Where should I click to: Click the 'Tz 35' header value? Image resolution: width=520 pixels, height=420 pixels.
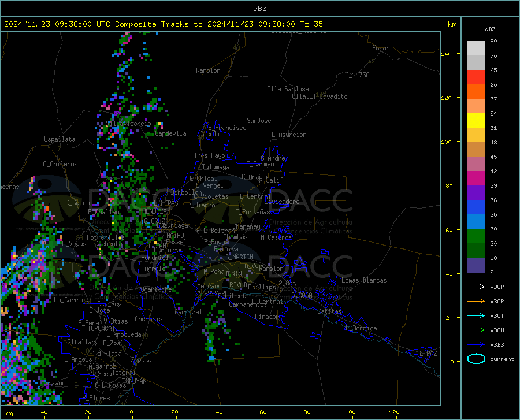point(311,24)
